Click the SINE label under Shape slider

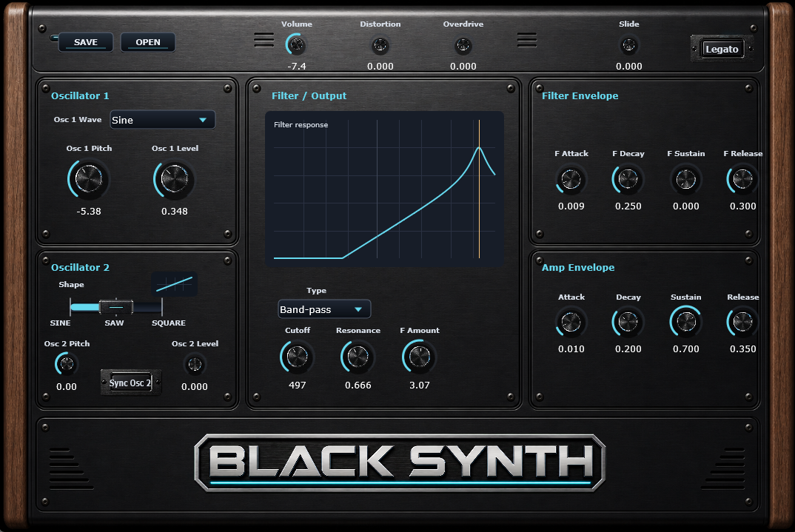point(61,323)
